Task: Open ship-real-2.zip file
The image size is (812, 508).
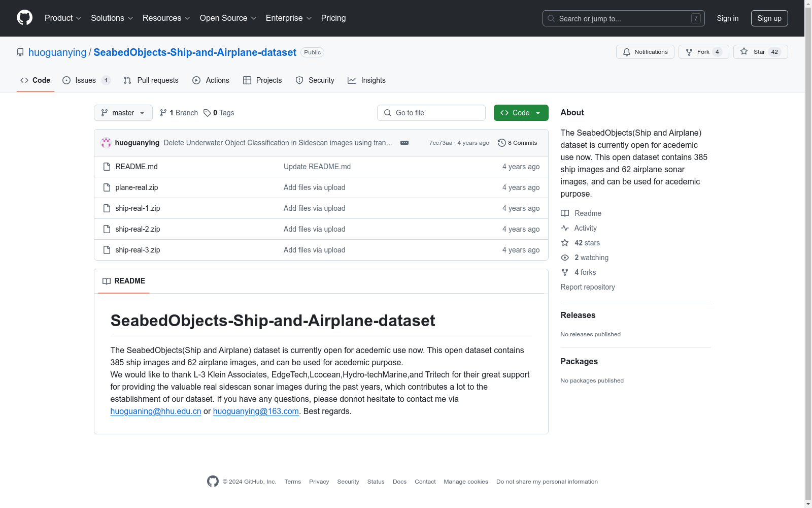Action: click(138, 229)
